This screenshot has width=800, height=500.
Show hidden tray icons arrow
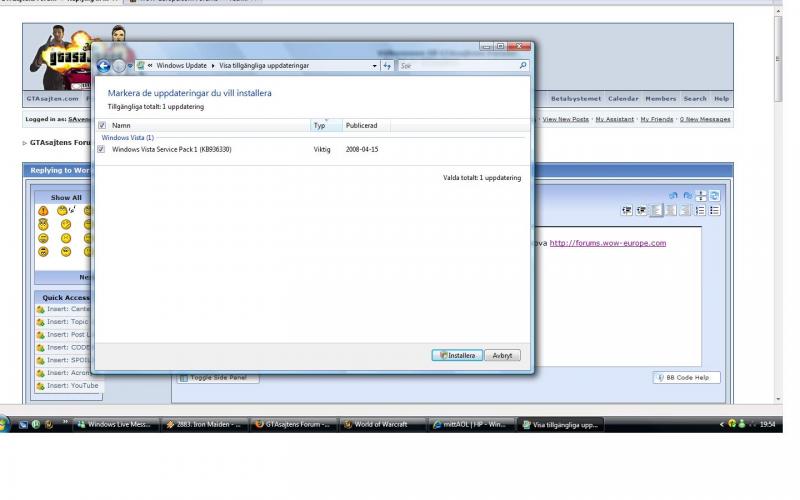[721, 424]
